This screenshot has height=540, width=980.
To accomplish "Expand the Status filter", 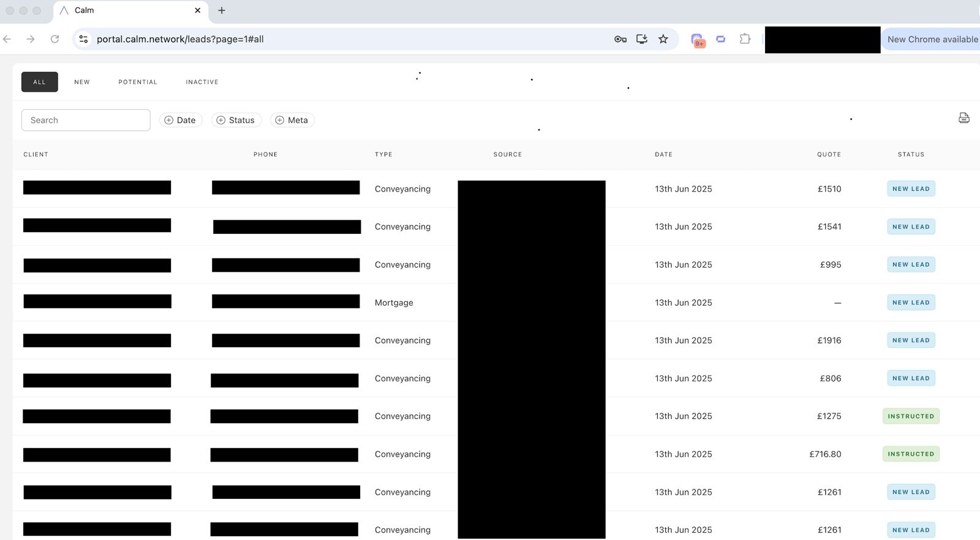I will click(x=236, y=120).
